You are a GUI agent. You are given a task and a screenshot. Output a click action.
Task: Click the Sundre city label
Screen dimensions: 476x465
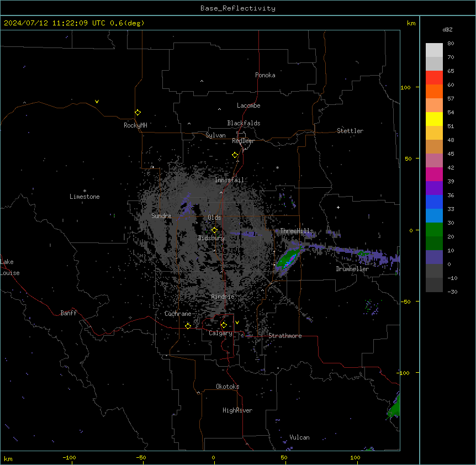[x=161, y=216]
